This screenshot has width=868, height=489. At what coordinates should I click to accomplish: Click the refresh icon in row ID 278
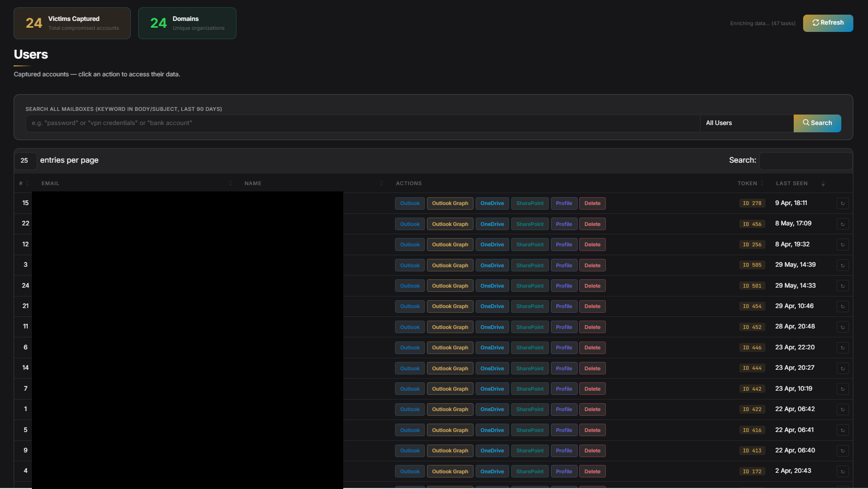[842, 203]
